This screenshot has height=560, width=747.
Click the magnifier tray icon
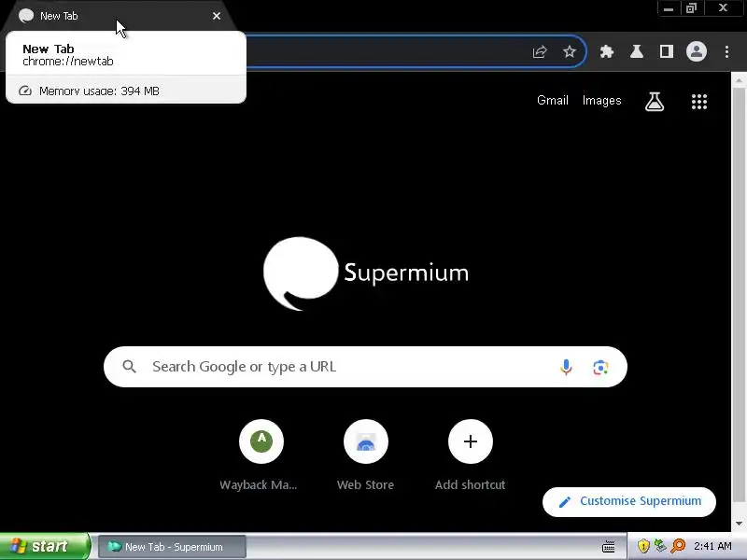678,546
